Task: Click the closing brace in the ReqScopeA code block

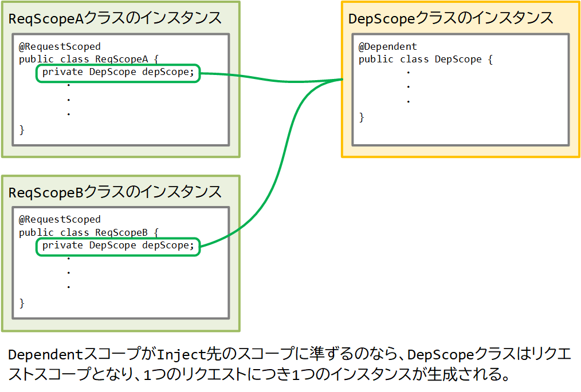Action: click(x=21, y=129)
